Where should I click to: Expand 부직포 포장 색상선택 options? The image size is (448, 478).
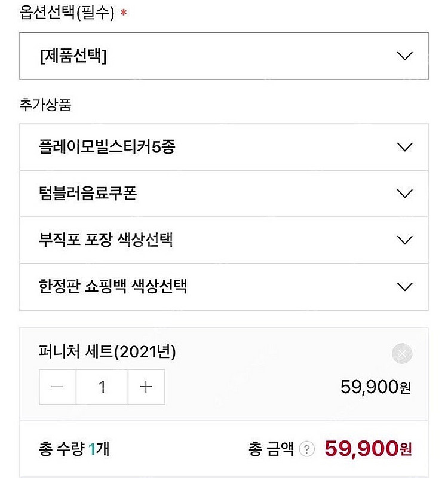pyautogui.click(x=223, y=240)
